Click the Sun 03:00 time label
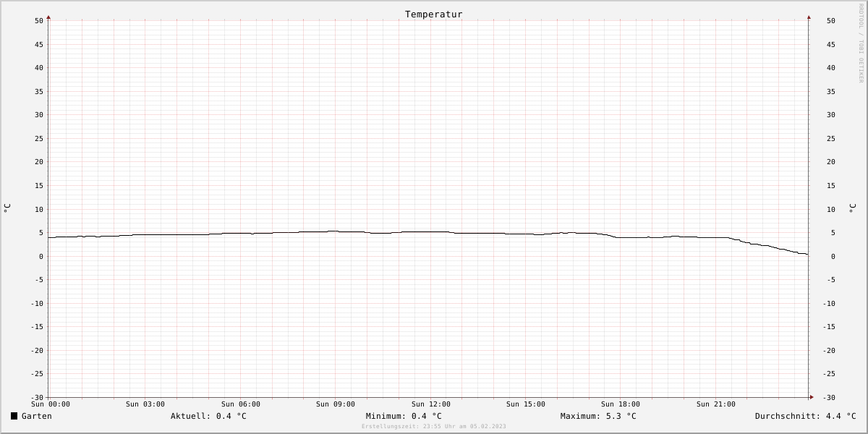Image resolution: width=868 pixels, height=434 pixels. tap(145, 404)
